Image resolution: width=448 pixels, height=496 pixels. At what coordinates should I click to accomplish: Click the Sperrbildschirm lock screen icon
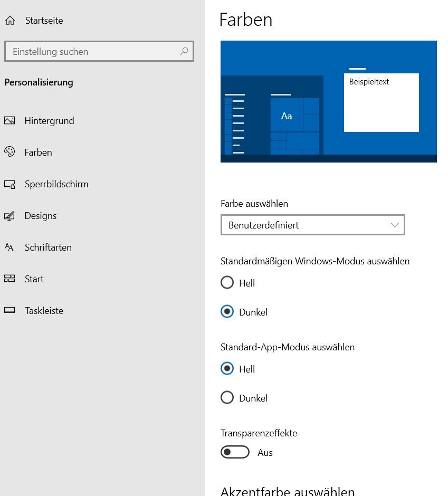[9, 184]
